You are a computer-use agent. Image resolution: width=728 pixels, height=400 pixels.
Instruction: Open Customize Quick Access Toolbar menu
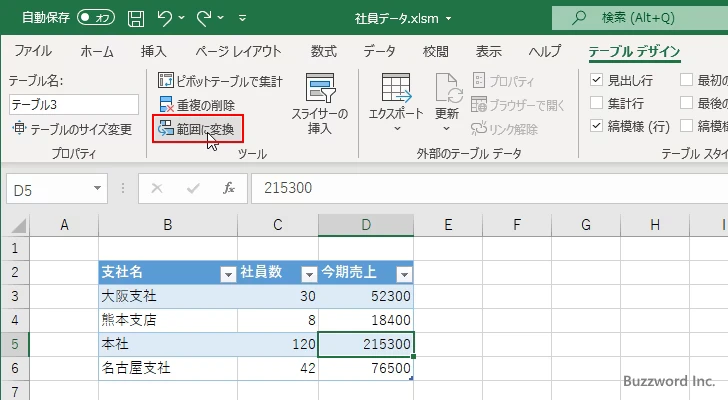[242, 19]
